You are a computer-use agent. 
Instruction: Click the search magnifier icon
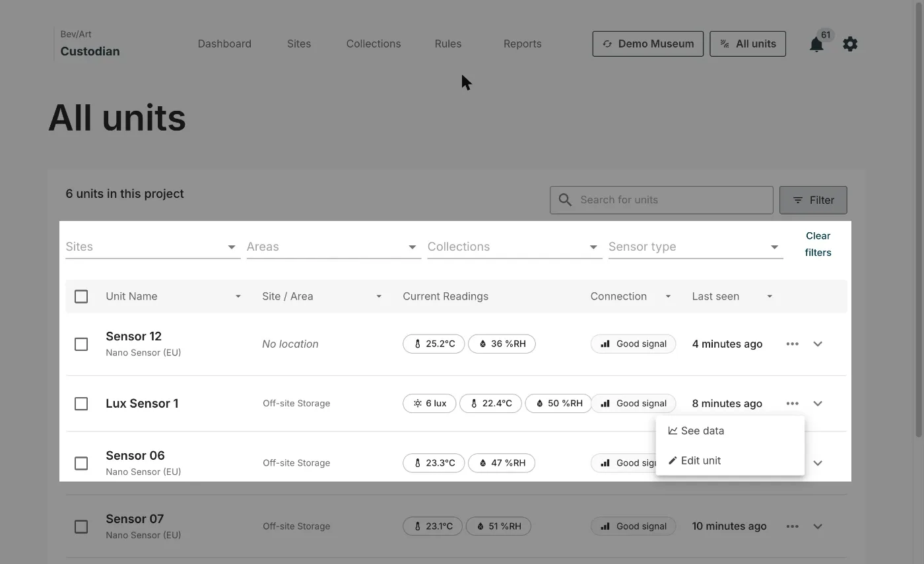point(565,200)
